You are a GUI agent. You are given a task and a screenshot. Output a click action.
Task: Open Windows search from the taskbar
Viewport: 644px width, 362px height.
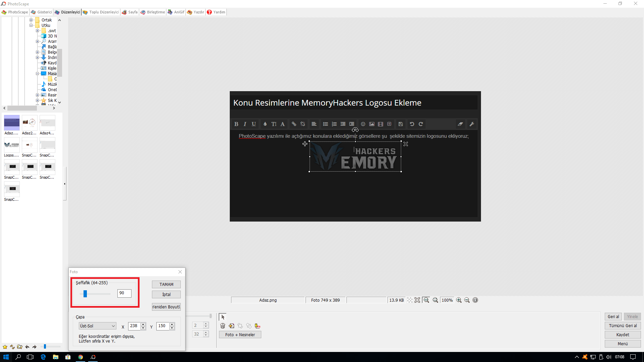(x=18, y=357)
